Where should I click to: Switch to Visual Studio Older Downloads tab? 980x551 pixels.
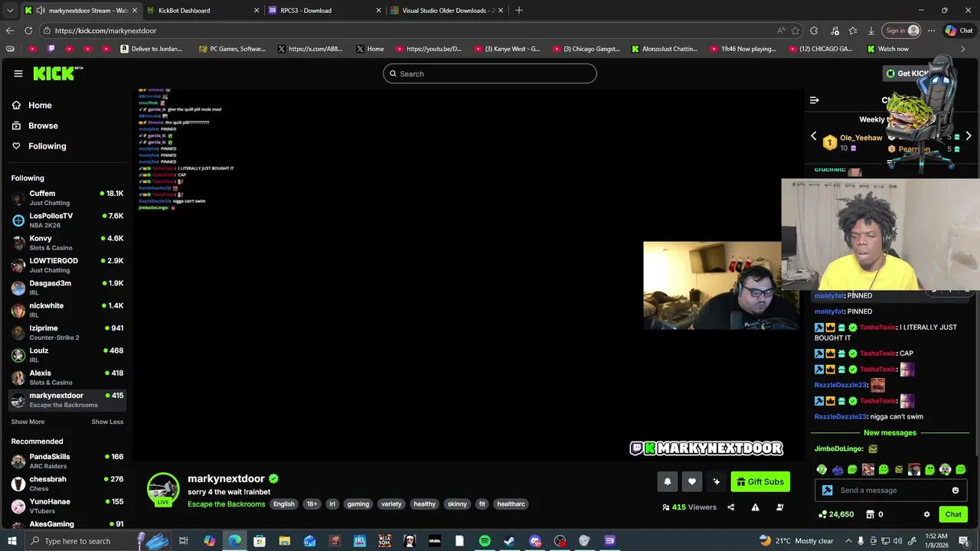(446, 11)
